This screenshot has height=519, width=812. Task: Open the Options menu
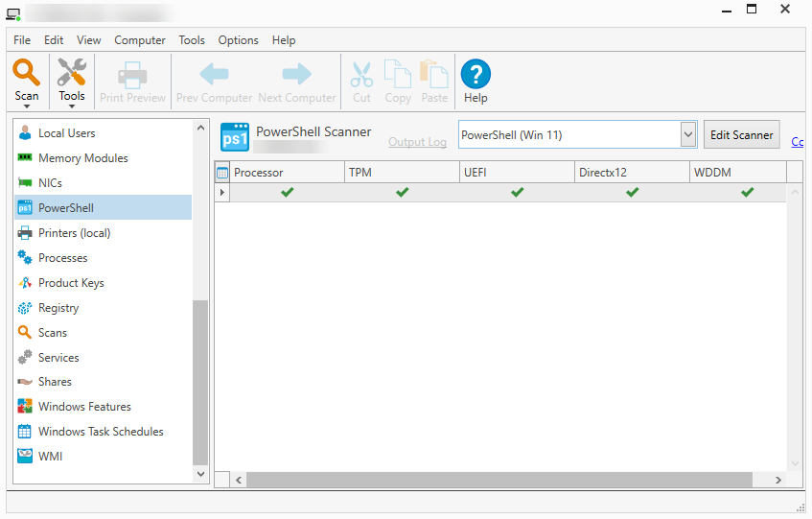238,40
